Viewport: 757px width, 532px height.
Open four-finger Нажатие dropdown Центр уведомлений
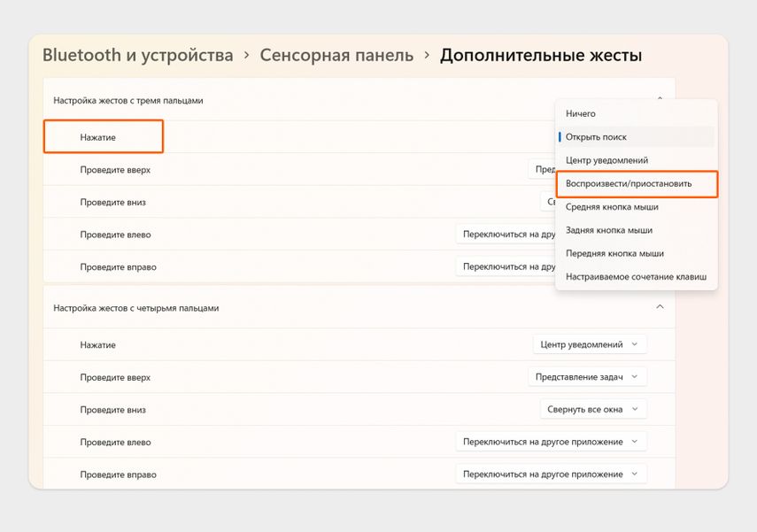point(590,344)
